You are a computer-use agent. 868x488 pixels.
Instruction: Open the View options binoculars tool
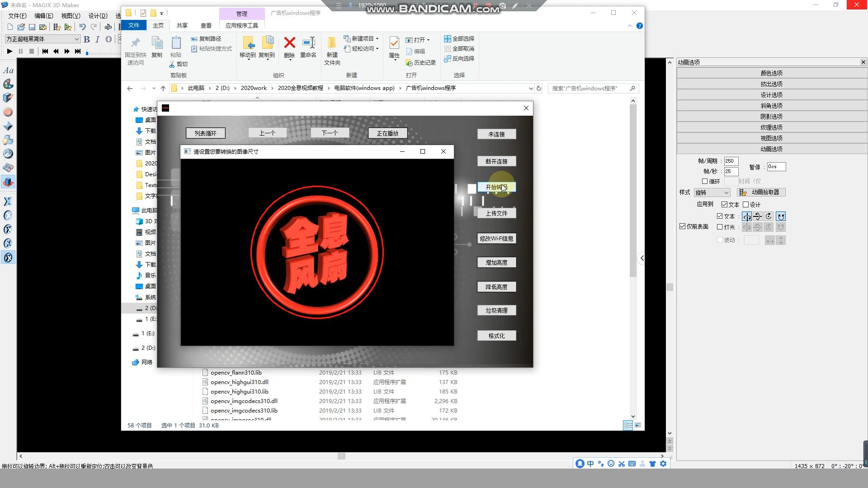(x=8, y=168)
